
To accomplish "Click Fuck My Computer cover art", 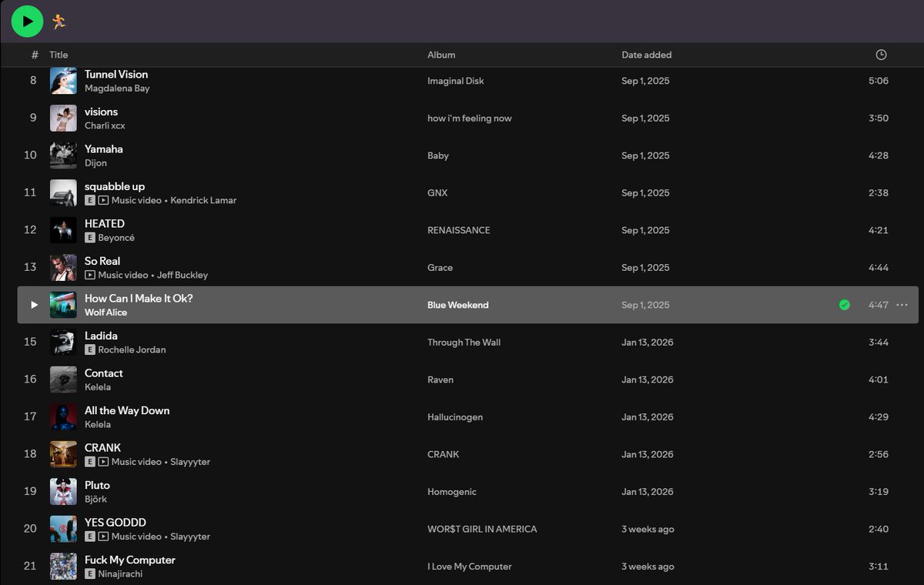I will [x=63, y=566].
